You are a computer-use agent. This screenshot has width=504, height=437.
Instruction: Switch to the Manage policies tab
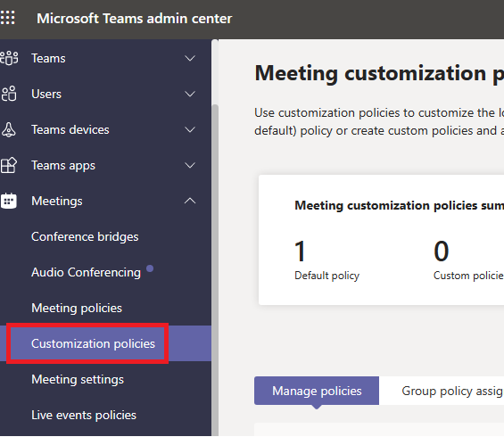pos(317,391)
